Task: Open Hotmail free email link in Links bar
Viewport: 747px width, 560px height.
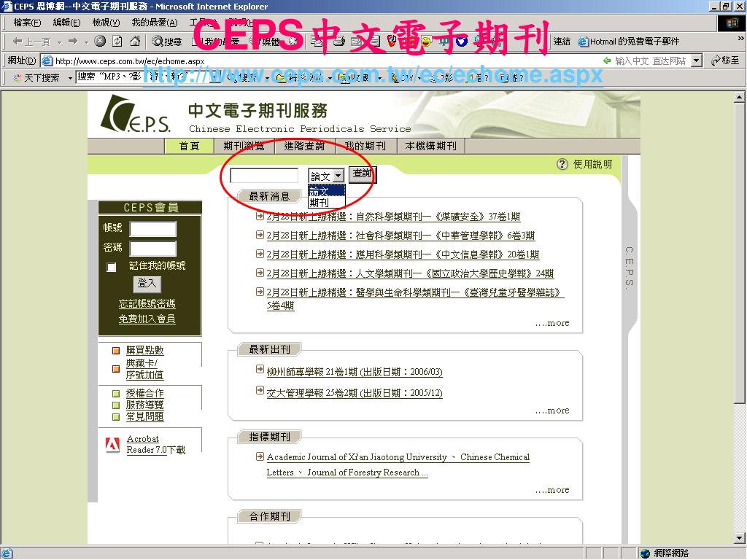Action: 628,42
